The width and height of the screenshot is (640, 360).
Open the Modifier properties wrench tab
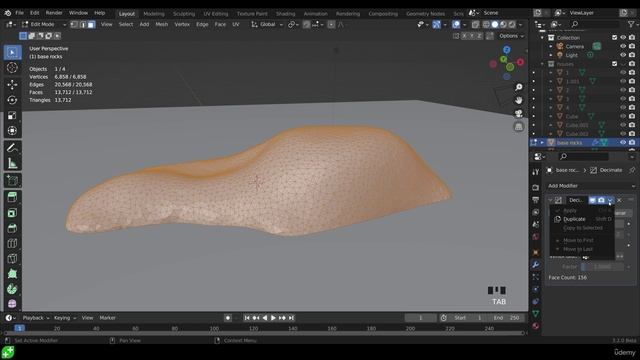[536, 264]
